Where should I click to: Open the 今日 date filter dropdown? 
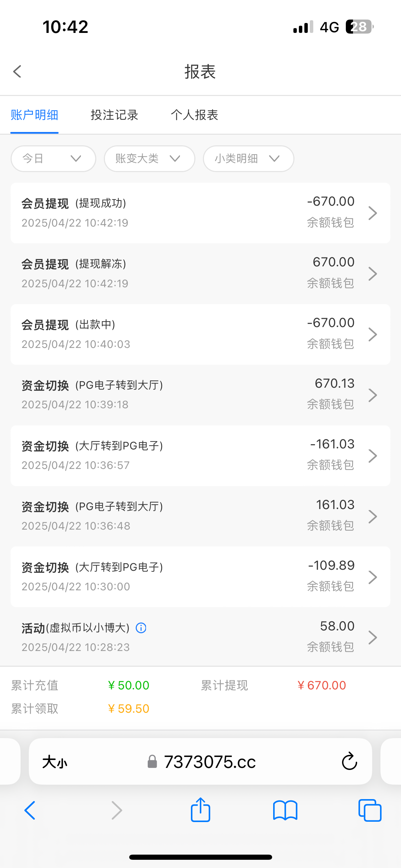click(x=53, y=159)
